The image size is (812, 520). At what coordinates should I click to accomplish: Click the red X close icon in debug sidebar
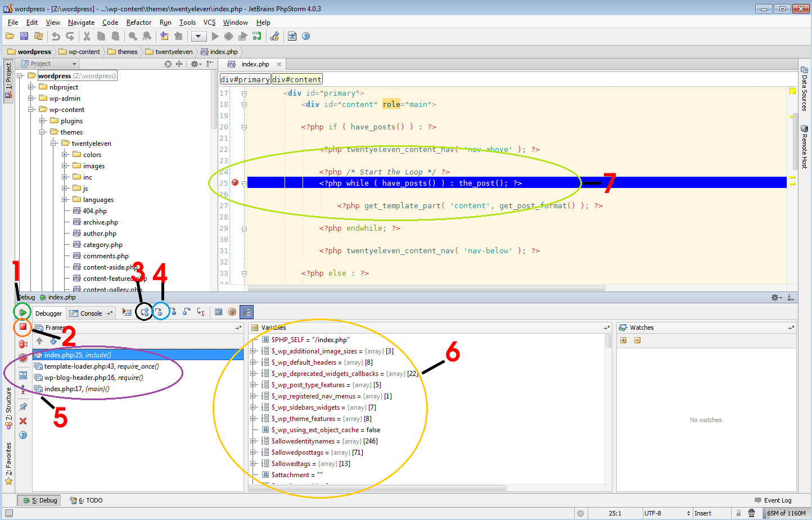23,421
